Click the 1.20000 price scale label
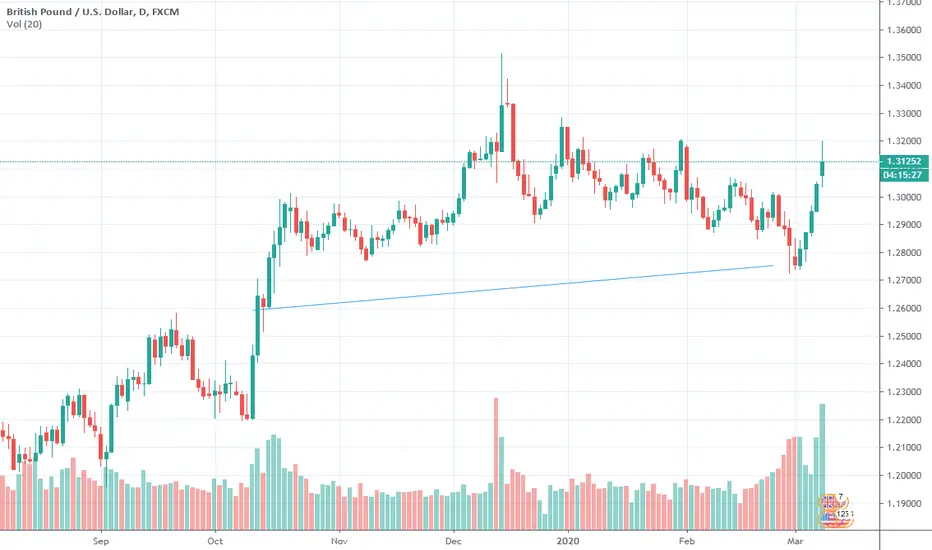 [x=904, y=475]
